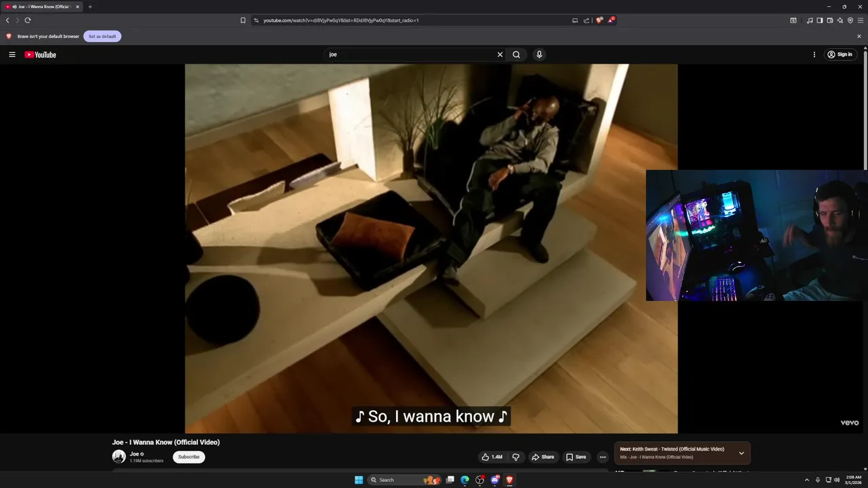This screenshot has height=488, width=868.
Task: Share the video via Share button
Action: coord(543,457)
